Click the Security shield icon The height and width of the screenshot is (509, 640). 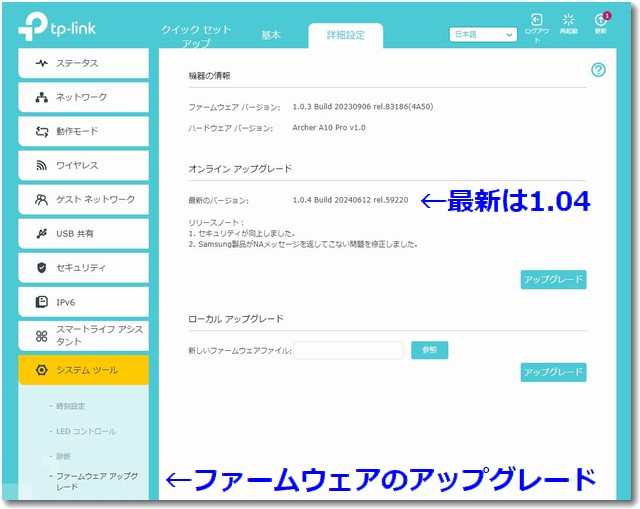pos(41,268)
